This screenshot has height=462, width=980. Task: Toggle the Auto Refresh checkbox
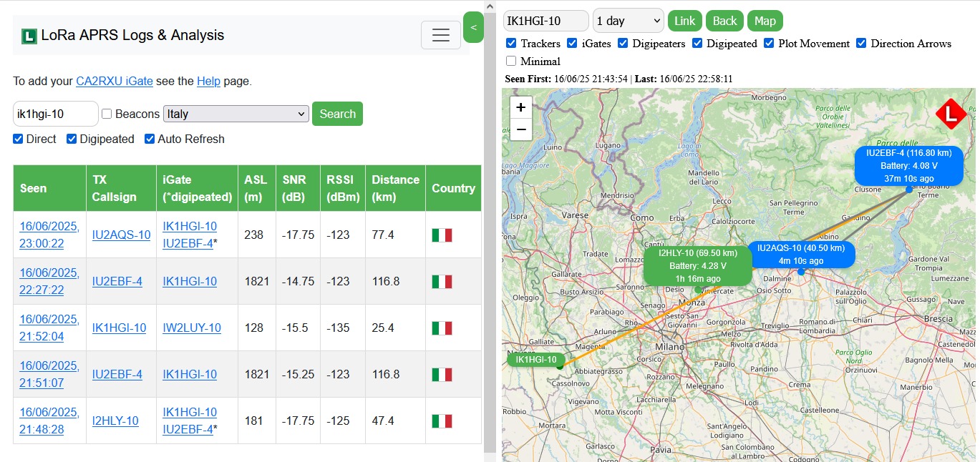150,139
